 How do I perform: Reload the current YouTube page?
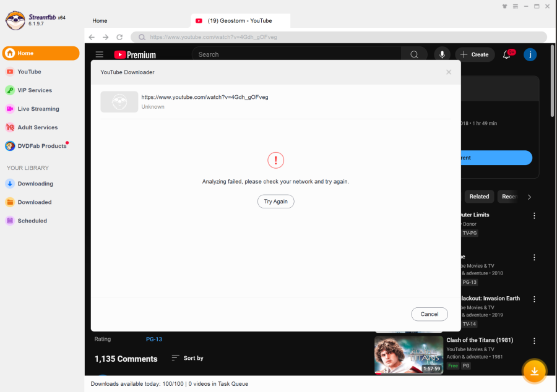pos(119,37)
